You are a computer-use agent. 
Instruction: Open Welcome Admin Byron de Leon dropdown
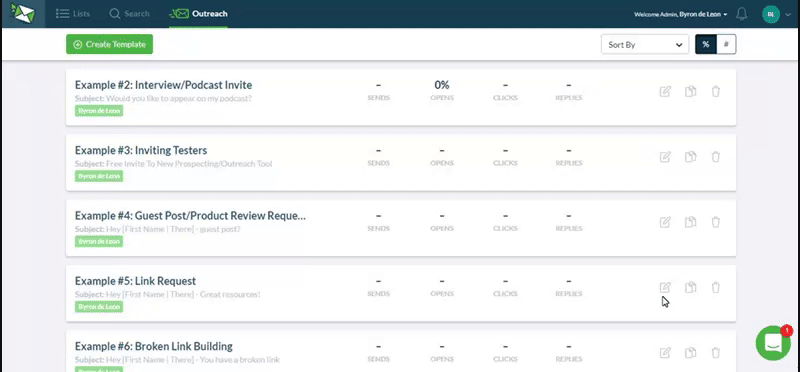pyautogui.click(x=681, y=15)
